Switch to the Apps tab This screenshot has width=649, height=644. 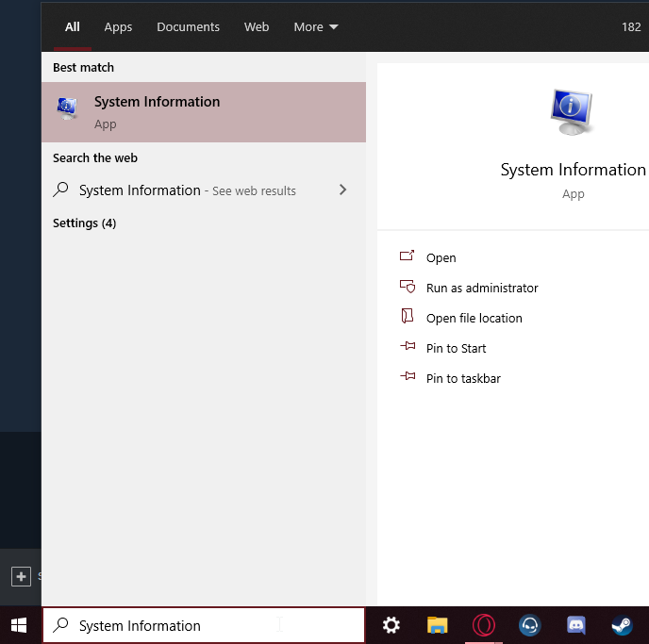[118, 27]
